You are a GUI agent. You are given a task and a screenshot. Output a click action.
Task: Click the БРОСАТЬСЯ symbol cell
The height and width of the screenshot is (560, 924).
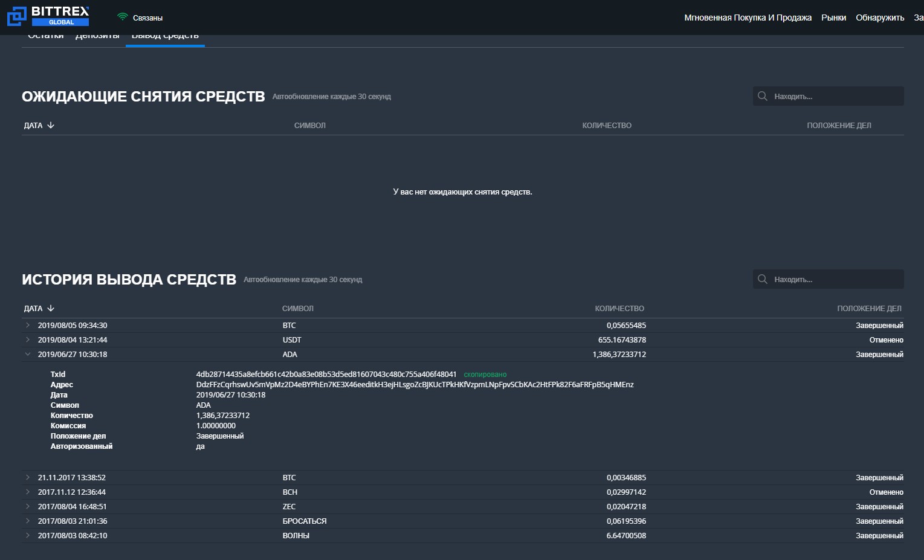305,521
